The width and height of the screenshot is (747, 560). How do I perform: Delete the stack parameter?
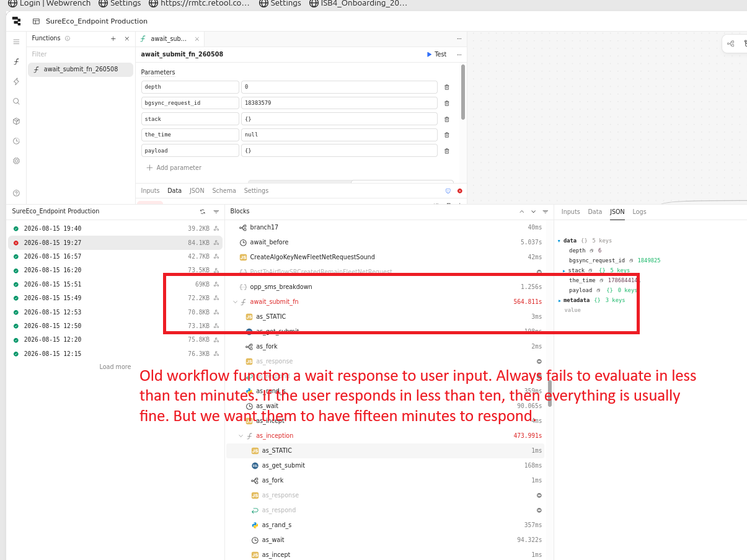pos(447,119)
